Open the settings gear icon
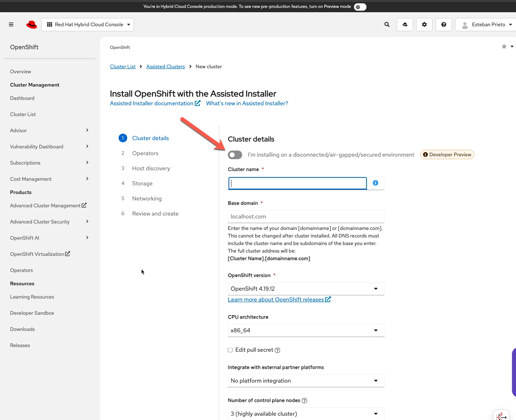516x420 pixels. pyautogui.click(x=424, y=24)
